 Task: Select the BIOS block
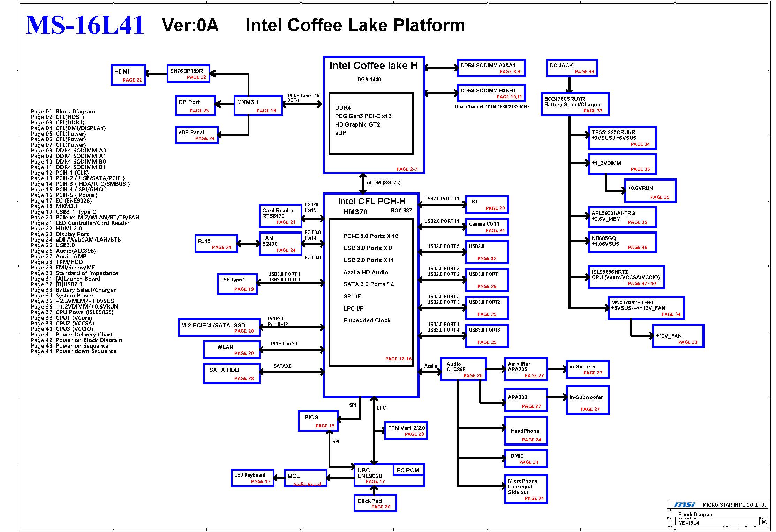[x=318, y=421]
